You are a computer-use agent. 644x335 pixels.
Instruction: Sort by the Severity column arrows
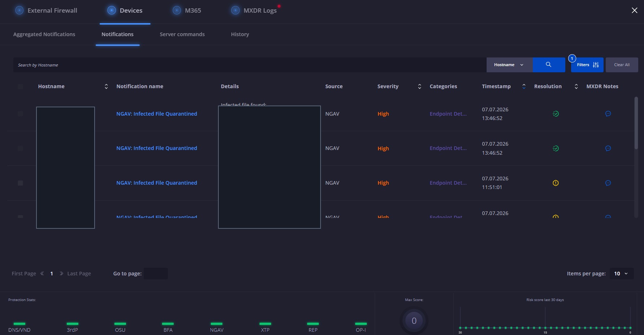[419, 86]
